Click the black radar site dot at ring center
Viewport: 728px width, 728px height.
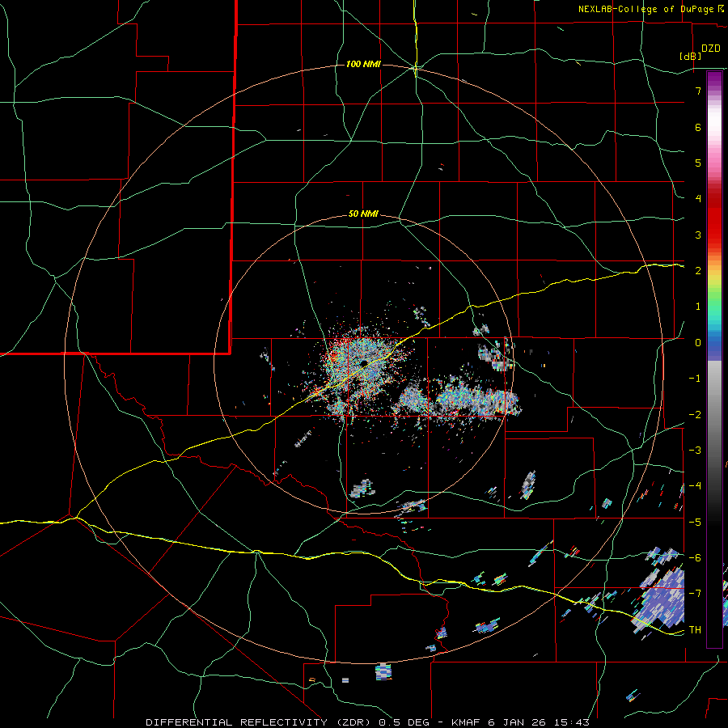pyautogui.click(x=364, y=362)
